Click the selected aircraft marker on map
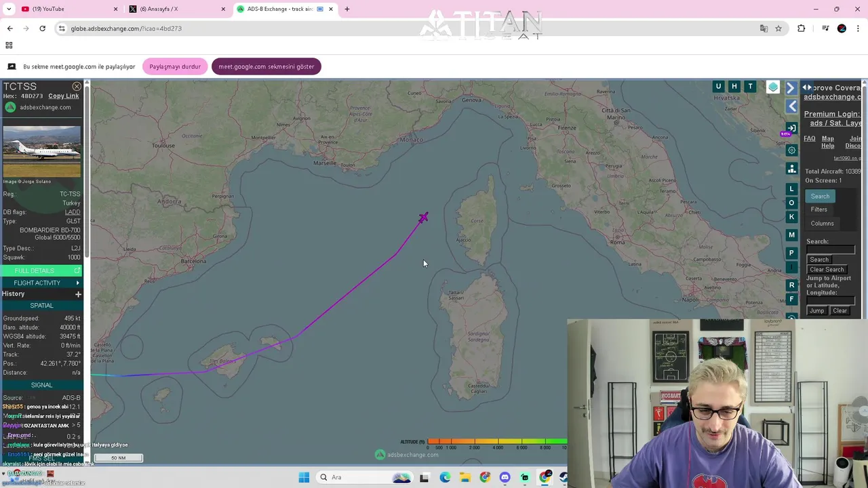The image size is (868, 488). pos(423,218)
